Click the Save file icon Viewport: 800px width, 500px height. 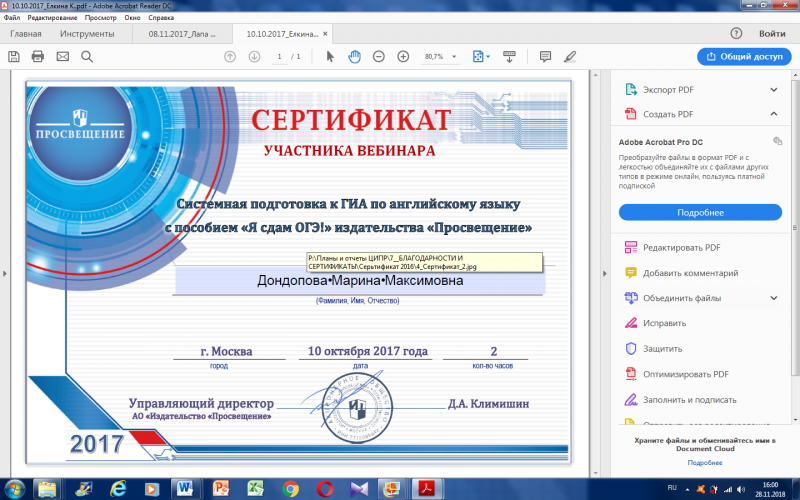coord(14,57)
